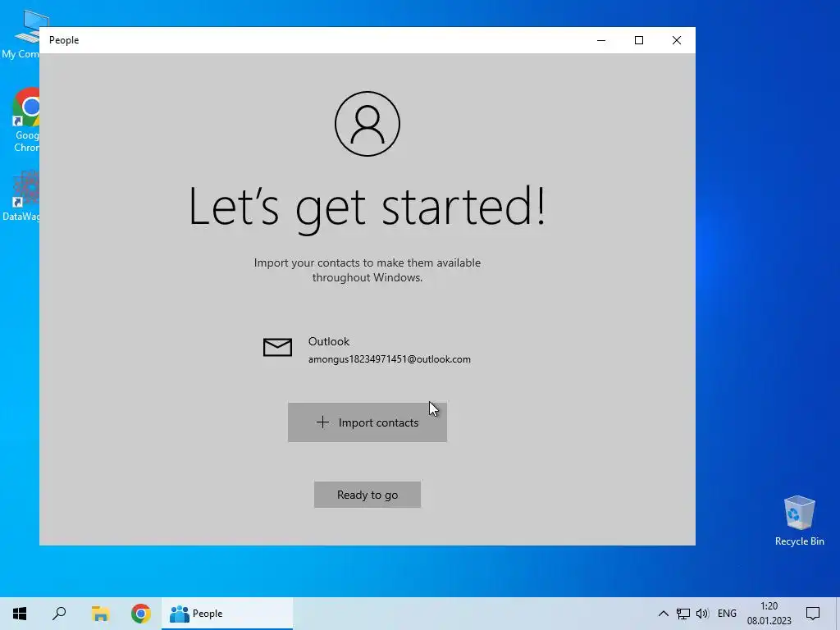Minimize the People window
Screen dimensions: 840x630
pos(601,40)
